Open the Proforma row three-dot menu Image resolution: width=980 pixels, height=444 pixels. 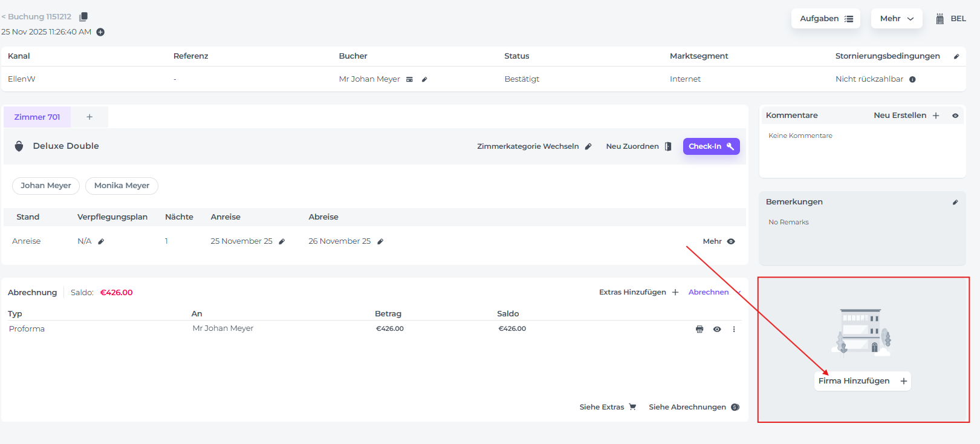tap(734, 329)
